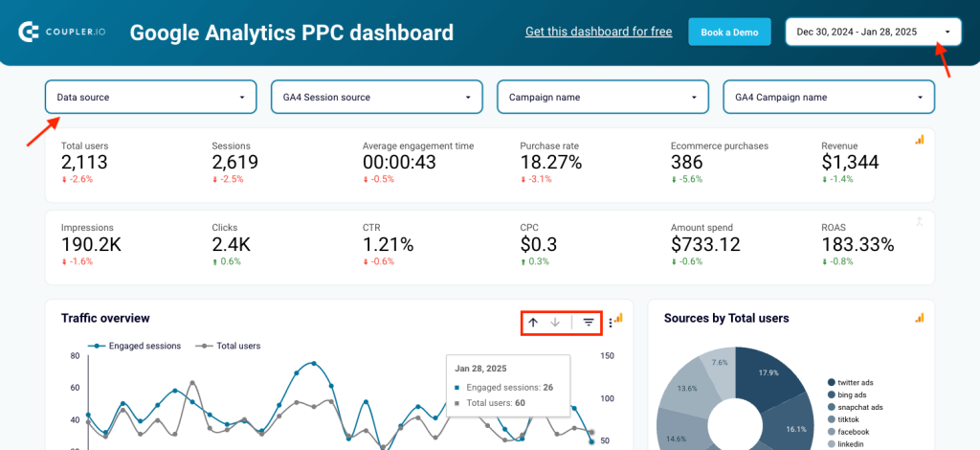Click the 0.3% change under CPC

[x=534, y=261]
